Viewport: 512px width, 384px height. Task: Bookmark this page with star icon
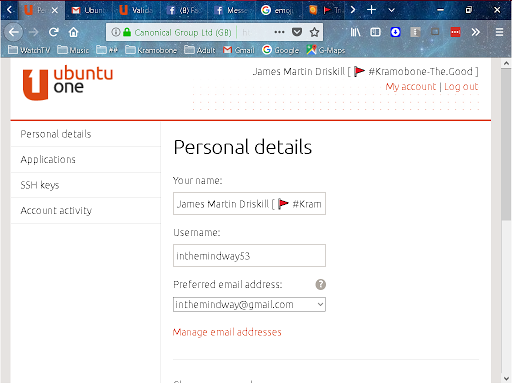click(x=314, y=32)
